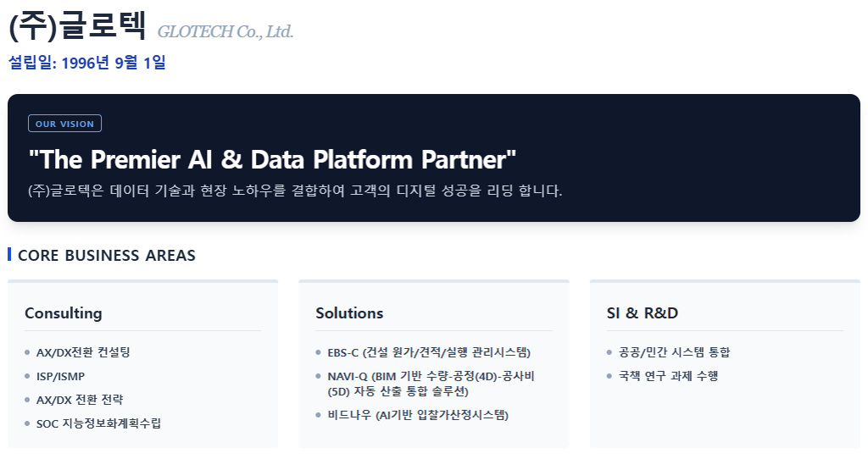
Task: Click the GLOTECH Co., Ltd. italic text
Action: (225, 32)
